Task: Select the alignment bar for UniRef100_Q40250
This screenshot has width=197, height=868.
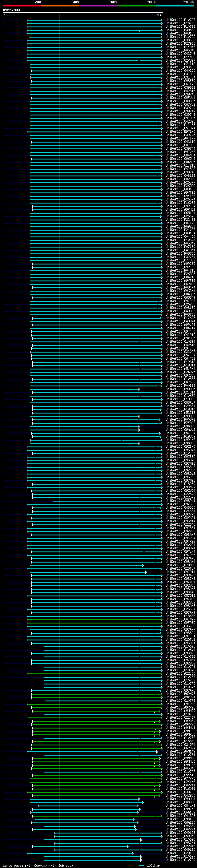Action: 96,71
